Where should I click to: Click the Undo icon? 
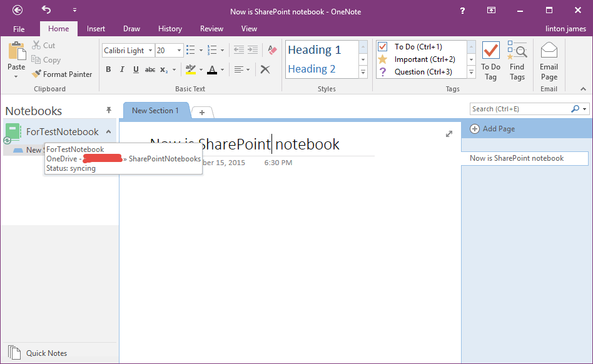coord(46,10)
